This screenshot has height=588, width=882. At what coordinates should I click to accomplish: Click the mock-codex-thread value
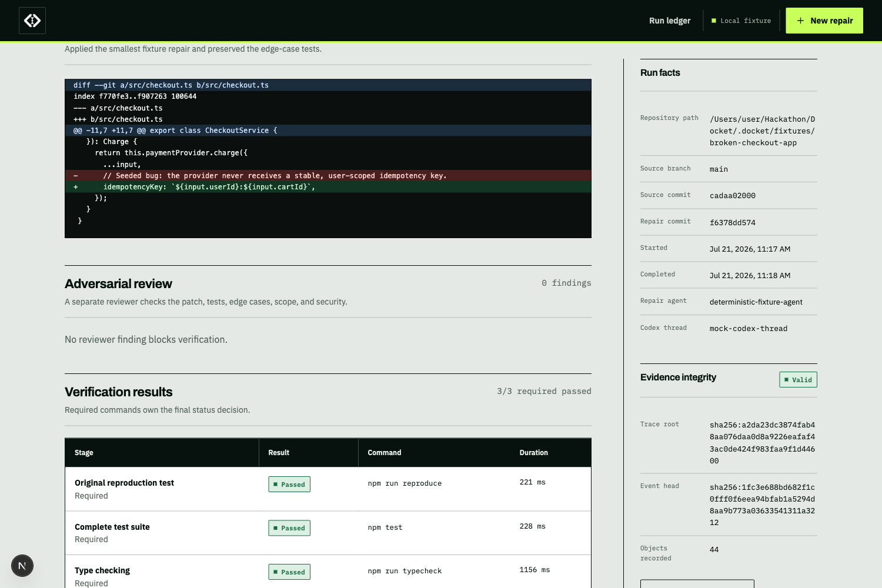[x=749, y=329]
